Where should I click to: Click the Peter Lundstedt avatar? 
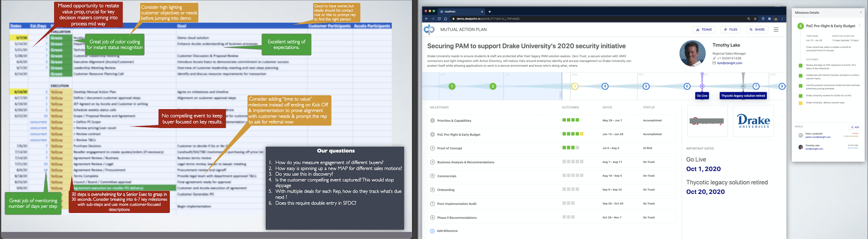(801, 135)
